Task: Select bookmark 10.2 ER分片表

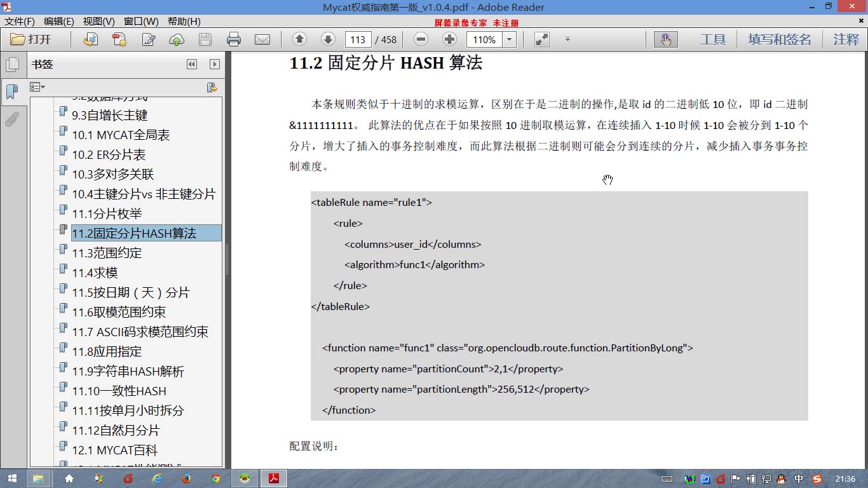Action: [109, 154]
